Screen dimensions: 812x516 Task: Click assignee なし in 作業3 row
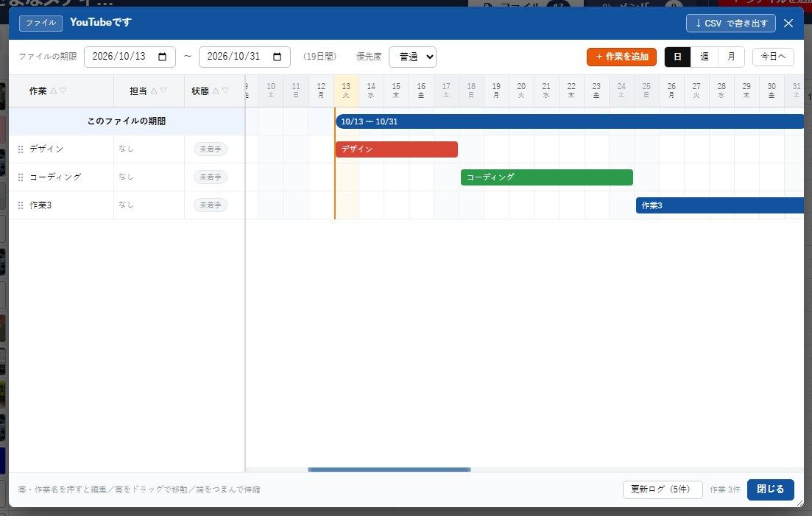pos(126,205)
